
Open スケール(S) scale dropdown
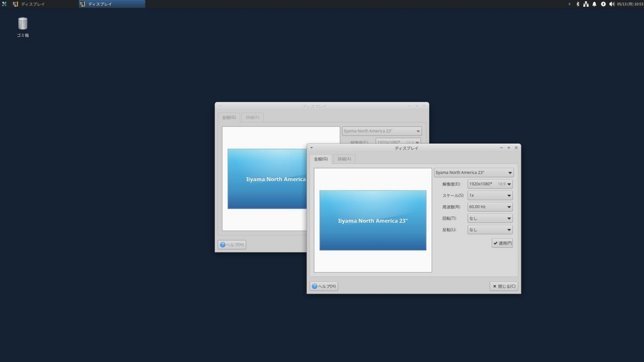coord(490,195)
